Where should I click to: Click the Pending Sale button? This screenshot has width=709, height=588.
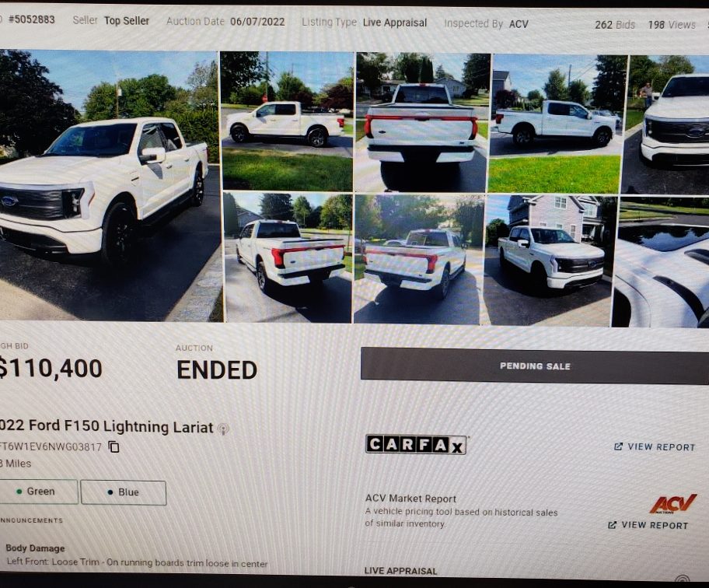click(x=534, y=366)
